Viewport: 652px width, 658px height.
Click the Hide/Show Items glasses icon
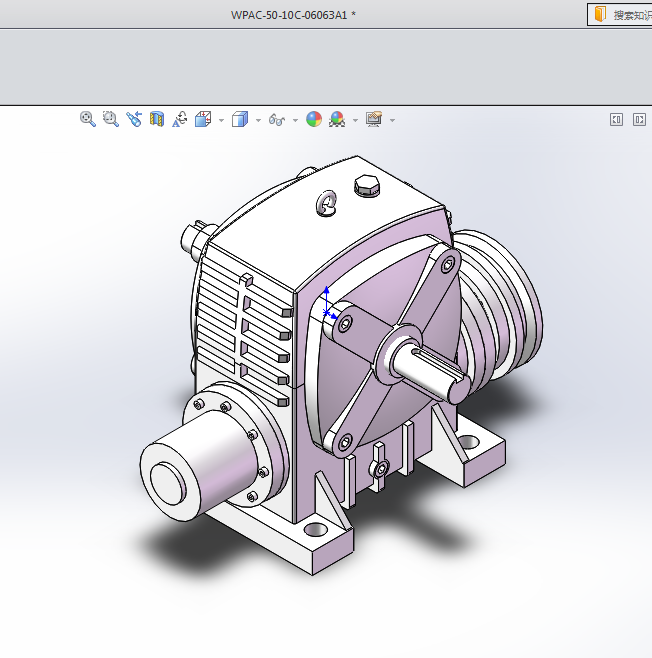click(x=277, y=120)
